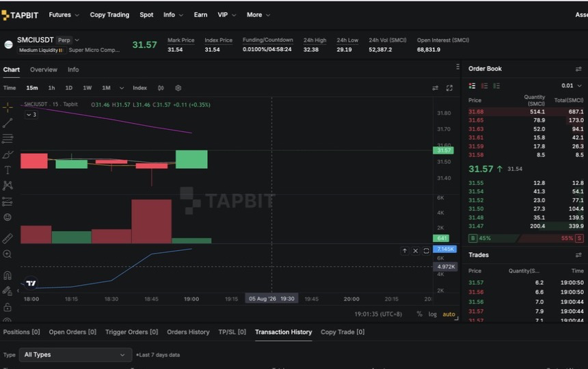The height and width of the screenshot is (369, 588).
Task: Show bids-only order book view
Action: tap(496, 86)
